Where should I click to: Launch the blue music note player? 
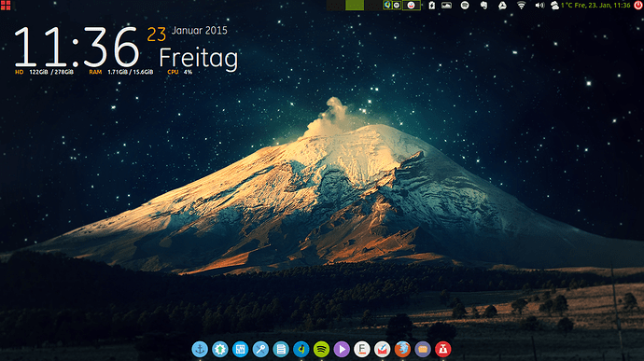301,349
